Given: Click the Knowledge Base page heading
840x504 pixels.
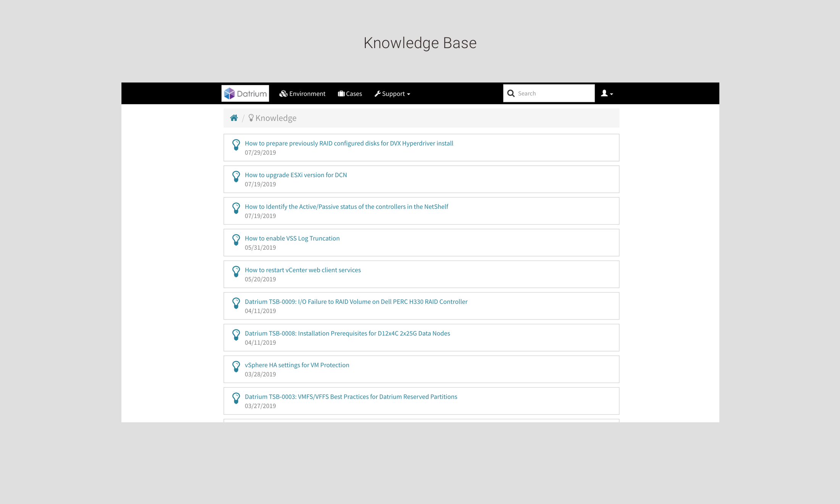Looking at the screenshot, I should [420, 43].
